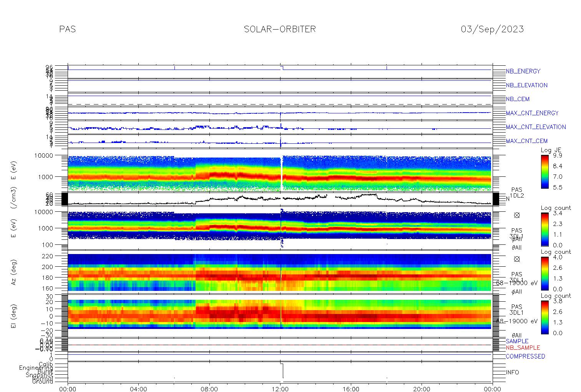
Task: Click the blue SAMPLE label
Action: point(517,341)
